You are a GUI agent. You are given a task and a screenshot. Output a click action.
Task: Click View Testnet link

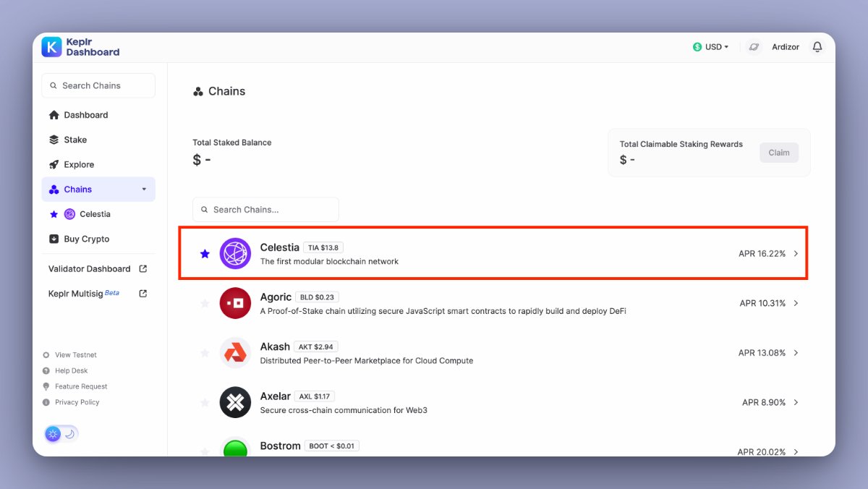click(76, 355)
